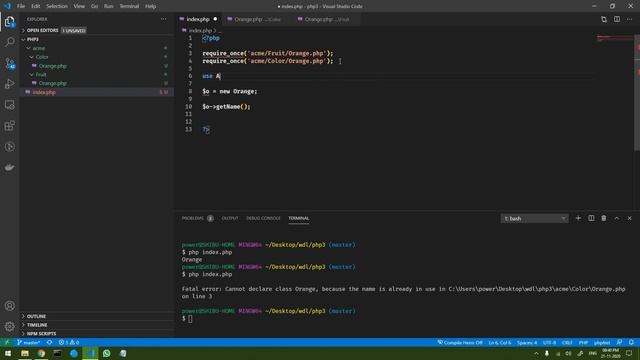This screenshot has height=360, width=640.
Task: Switch to the Problems panel tab
Action: [197, 218]
